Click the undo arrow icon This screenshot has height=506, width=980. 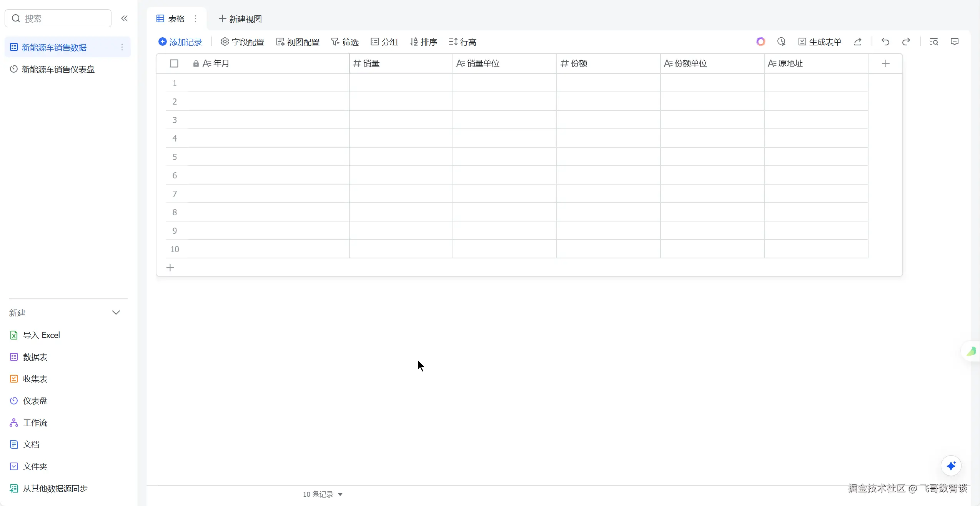point(885,42)
